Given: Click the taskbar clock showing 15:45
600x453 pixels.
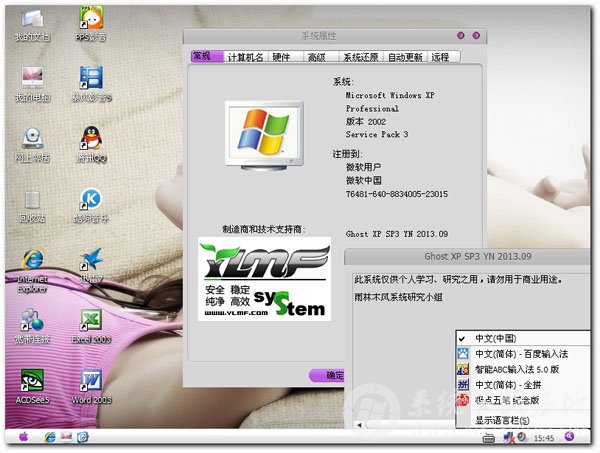Looking at the screenshot, I should [544, 438].
